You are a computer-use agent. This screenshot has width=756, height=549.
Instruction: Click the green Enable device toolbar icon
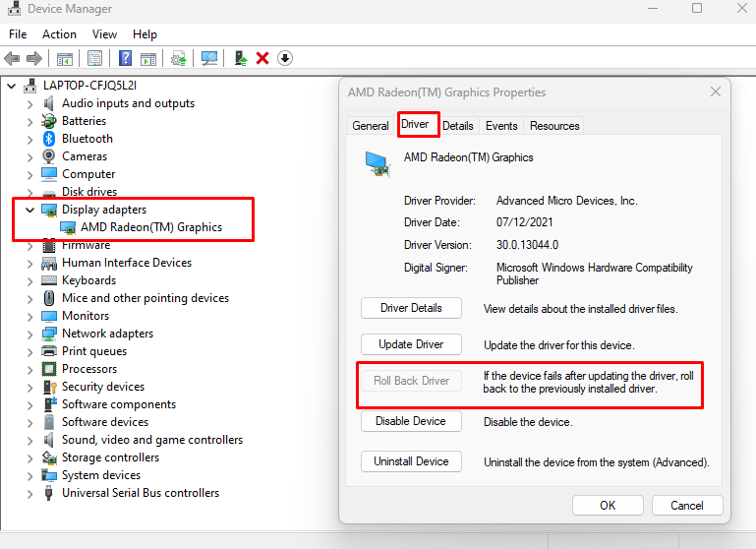241,59
